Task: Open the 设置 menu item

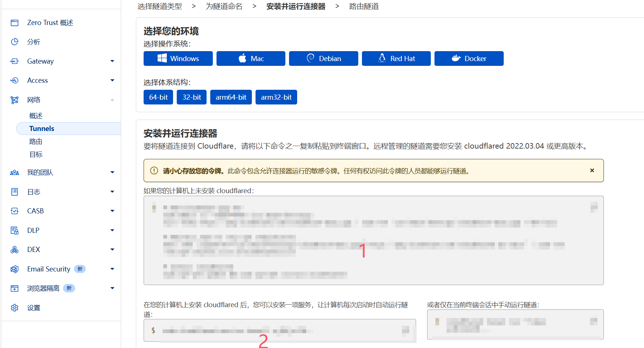Action: (34, 308)
